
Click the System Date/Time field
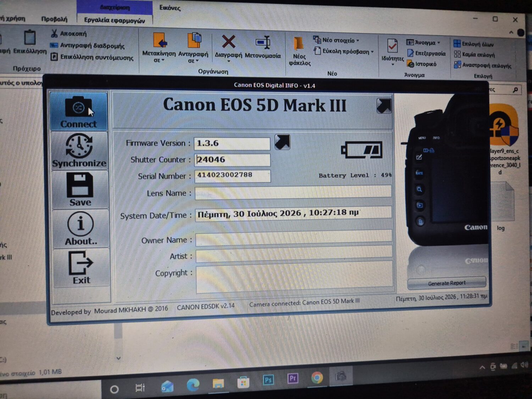(294, 213)
